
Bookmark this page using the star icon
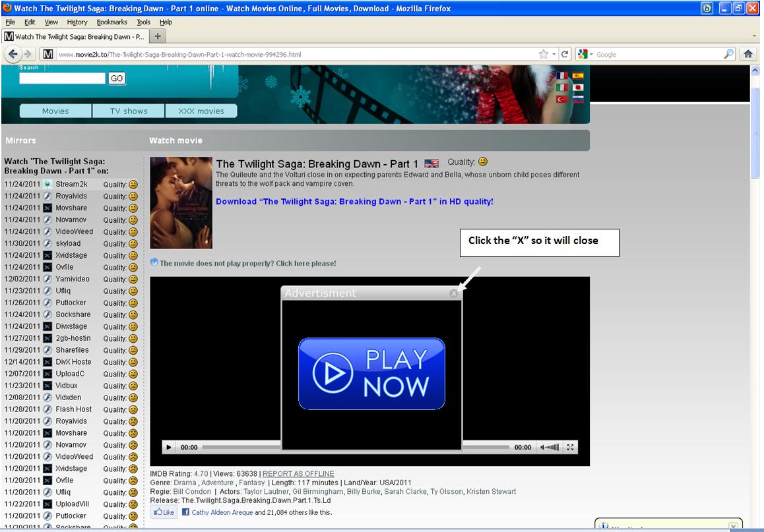[543, 54]
